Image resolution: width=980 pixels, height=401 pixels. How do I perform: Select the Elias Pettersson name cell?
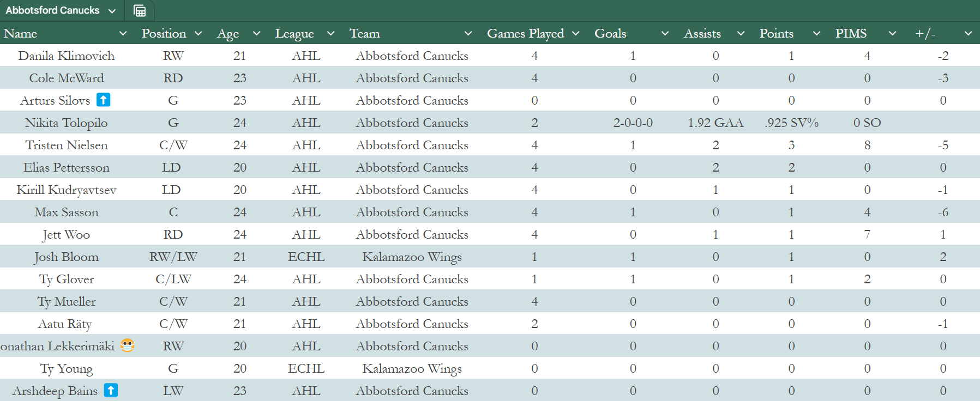(67, 167)
